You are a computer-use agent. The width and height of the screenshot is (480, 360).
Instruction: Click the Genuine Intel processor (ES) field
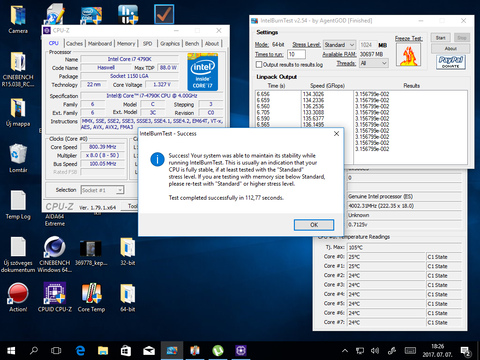point(404,196)
